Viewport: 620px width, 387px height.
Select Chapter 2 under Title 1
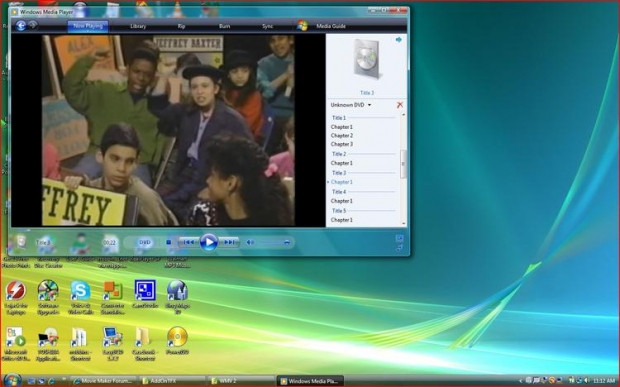point(342,136)
